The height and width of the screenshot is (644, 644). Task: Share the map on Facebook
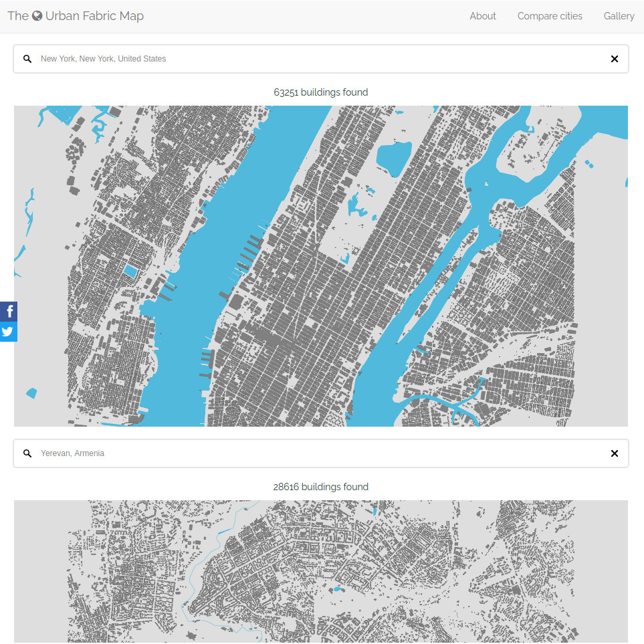[8, 311]
